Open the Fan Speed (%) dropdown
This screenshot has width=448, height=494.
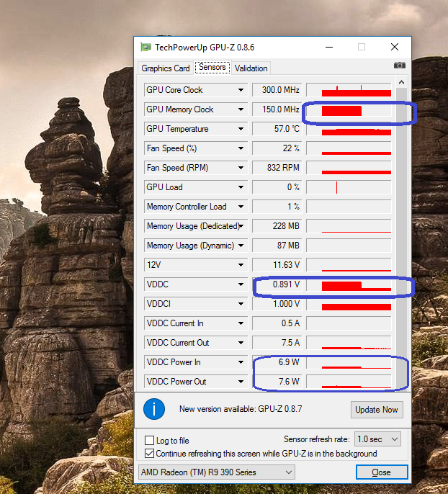click(x=241, y=148)
